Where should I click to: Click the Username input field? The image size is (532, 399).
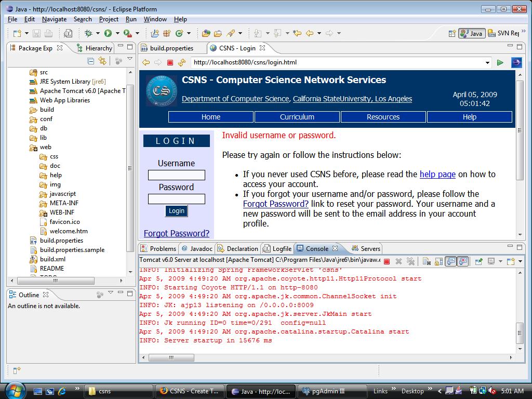coord(177,175)
